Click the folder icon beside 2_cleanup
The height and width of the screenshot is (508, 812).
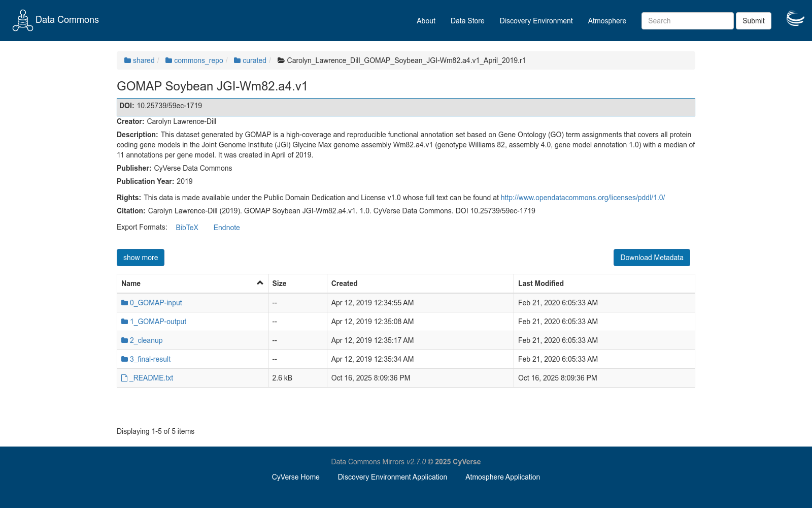124,340
